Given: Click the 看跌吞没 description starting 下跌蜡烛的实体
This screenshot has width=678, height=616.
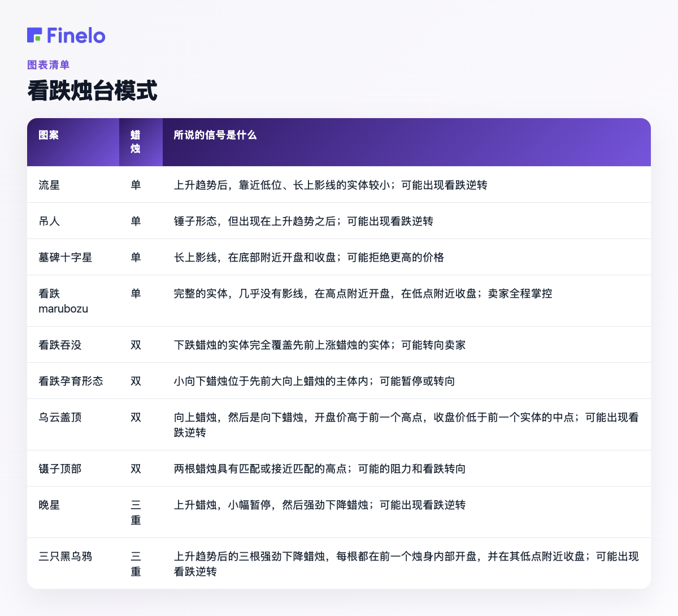Looking at the screenshot, I should [320, 345].
